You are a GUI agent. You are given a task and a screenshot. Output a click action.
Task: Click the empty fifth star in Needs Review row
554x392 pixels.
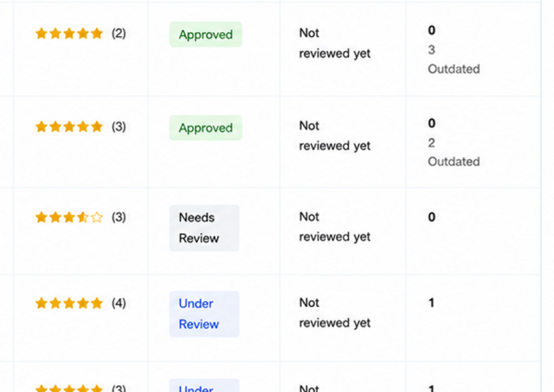coord(96,217)
